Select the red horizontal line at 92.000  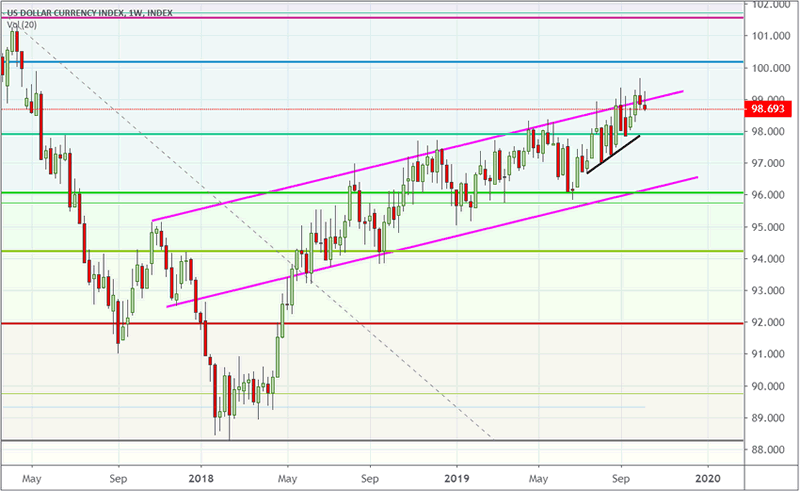[372, 324]
